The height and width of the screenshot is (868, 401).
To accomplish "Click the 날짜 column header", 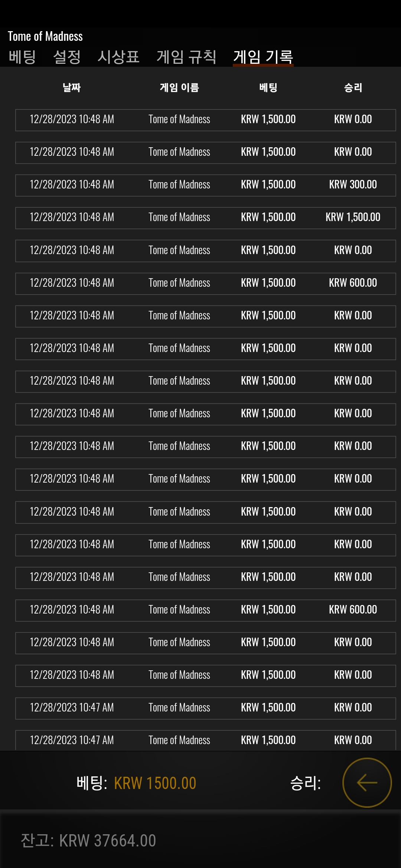I will [x=72, y=88].
